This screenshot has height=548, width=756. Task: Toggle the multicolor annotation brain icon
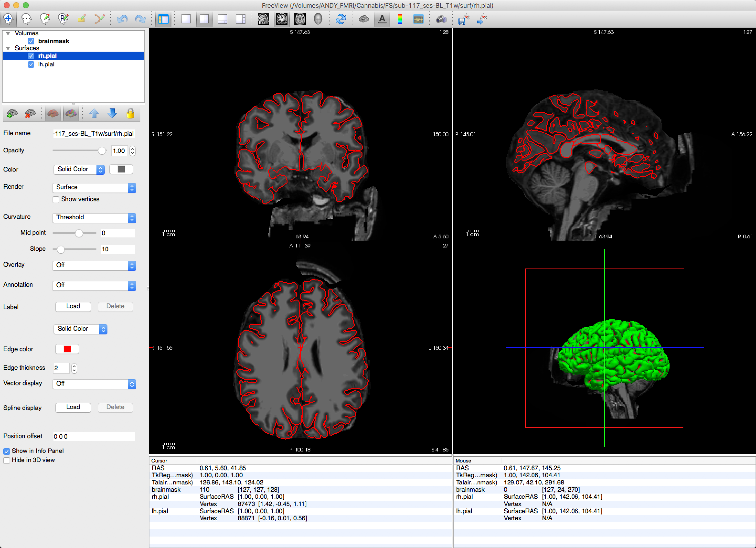71,114
